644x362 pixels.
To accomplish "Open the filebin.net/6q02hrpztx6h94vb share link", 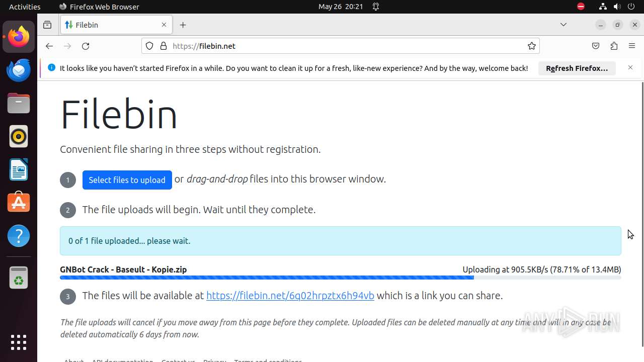I will coord(290,296).
